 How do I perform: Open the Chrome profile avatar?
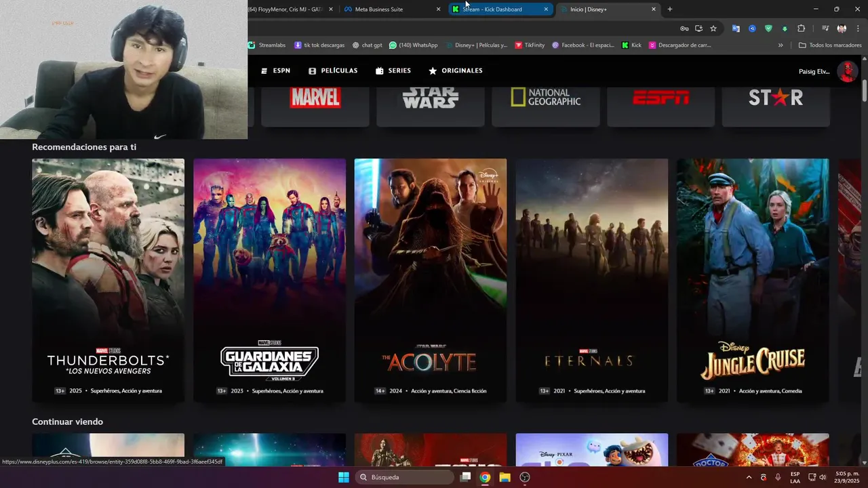point(842,28)
